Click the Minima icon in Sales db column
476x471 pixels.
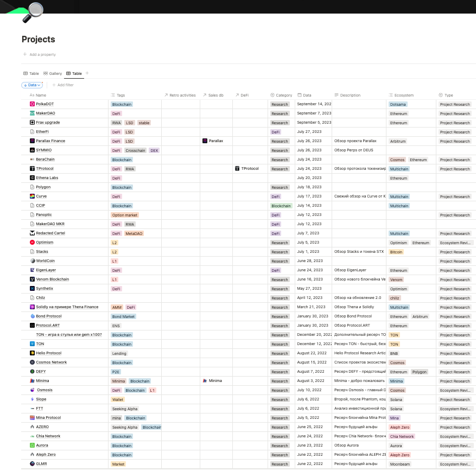pos(205,381)
